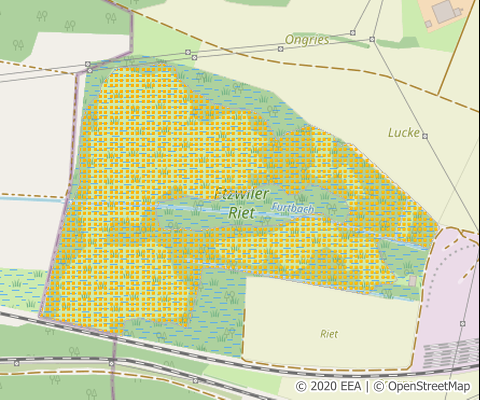Open the 2020 EEA copyright link
Screen dimensions: 480x400
click(329, 387)
